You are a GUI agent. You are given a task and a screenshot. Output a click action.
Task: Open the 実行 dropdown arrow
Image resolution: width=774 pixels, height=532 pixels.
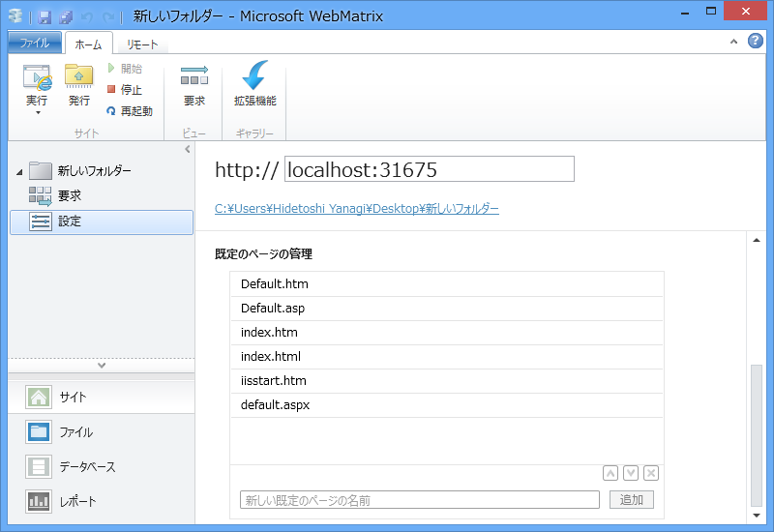(x=38, y=113)
